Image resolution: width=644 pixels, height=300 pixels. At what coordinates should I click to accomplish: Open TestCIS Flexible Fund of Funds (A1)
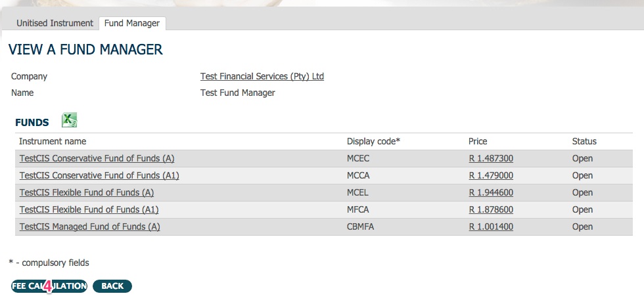coord(89,209)
